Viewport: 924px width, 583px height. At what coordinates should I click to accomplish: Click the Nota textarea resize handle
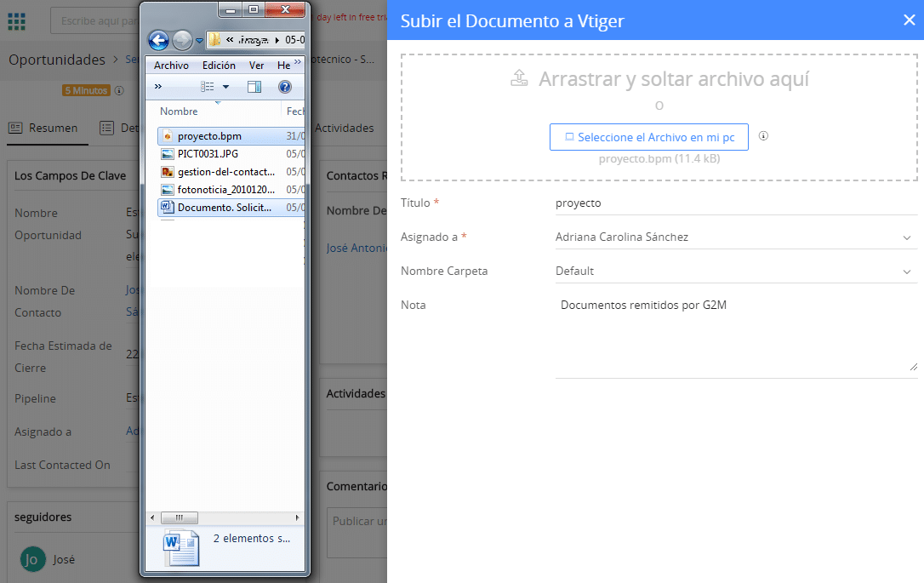pos(913,368)
